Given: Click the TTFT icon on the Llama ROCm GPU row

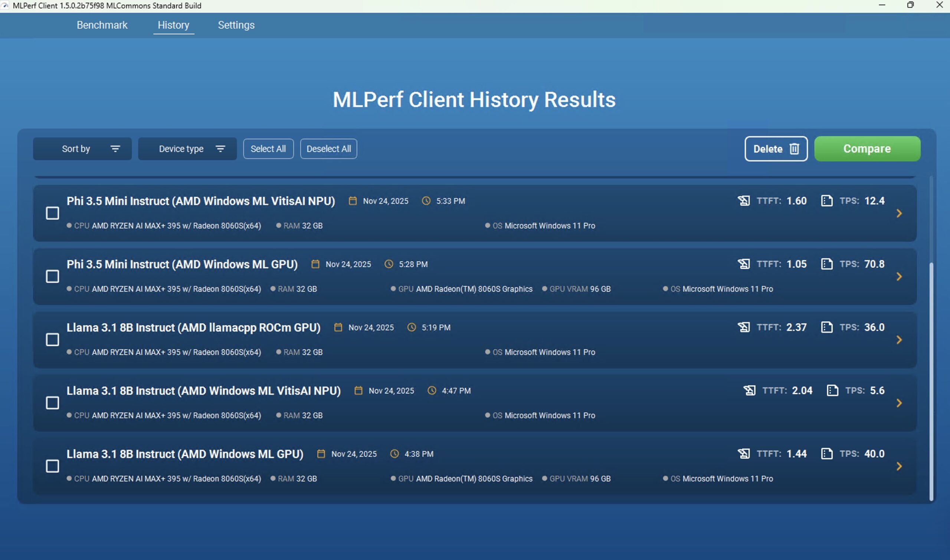Looking at the screenshot, I should tap(743, 327).
